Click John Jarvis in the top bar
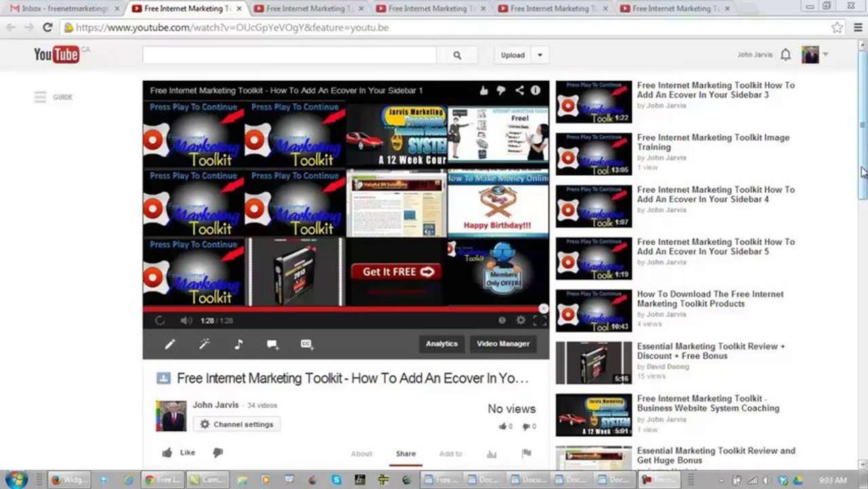Viewport: 868px width, 489px height. click(x=755, y=55)
